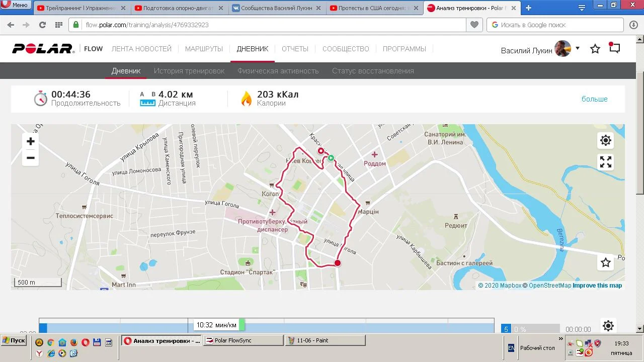Click the Рабочий стол toolbar label
Viewport: 644px width, 362px height.
point(537,347)
